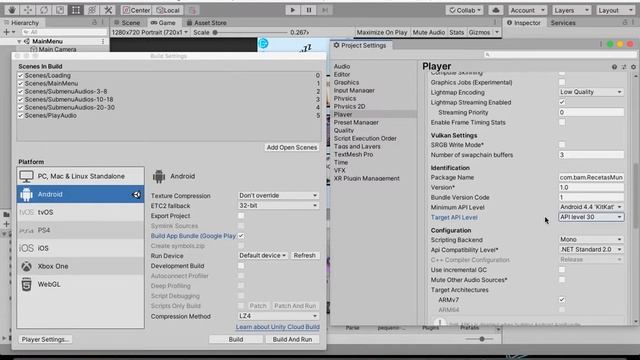Viewport: 640px width, 360px height.
Task: Select the Xbox One platform
Action: (80, 266)
